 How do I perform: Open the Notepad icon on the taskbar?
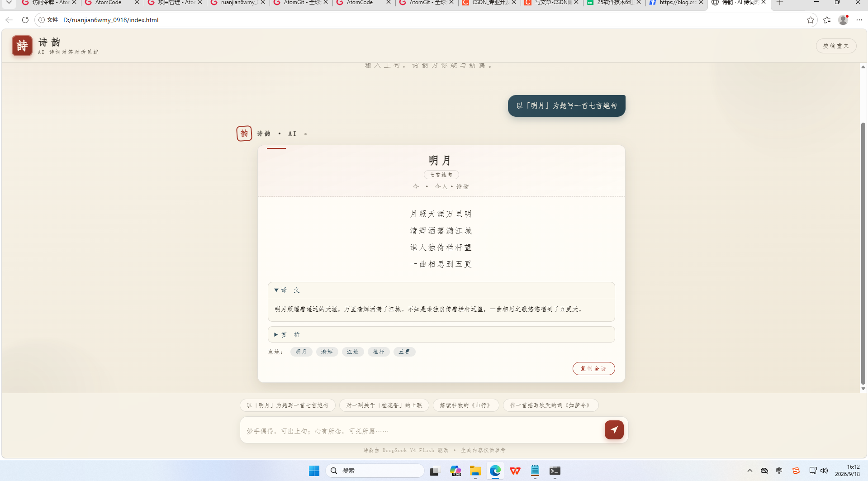pyautogui.click(x=535, y=471)
